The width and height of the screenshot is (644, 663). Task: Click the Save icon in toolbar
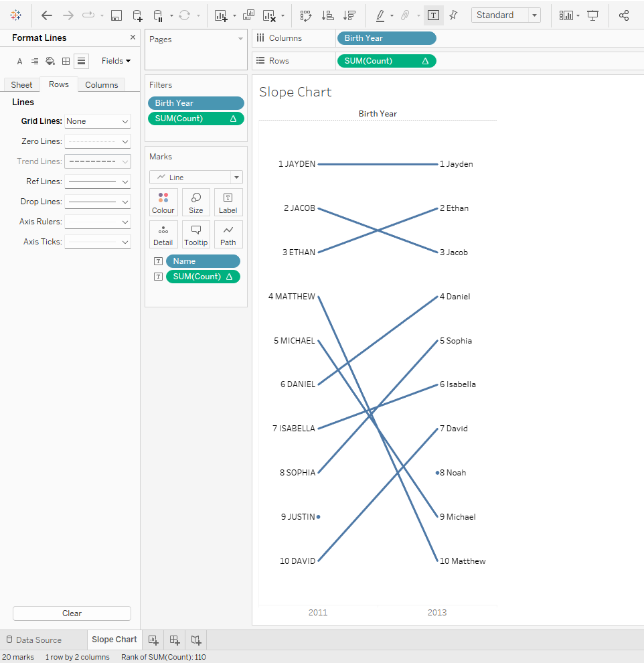pyautogui.click(x=116, y=15)
